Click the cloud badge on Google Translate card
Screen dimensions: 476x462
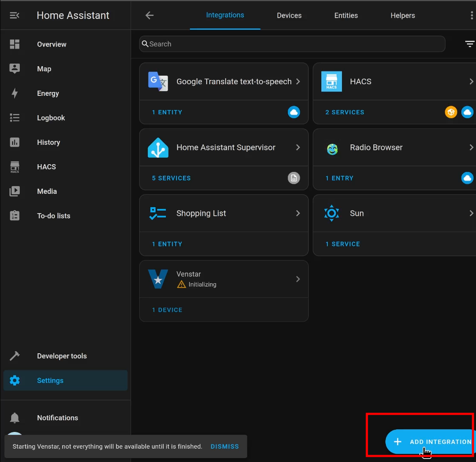click(x=293, y=112)
